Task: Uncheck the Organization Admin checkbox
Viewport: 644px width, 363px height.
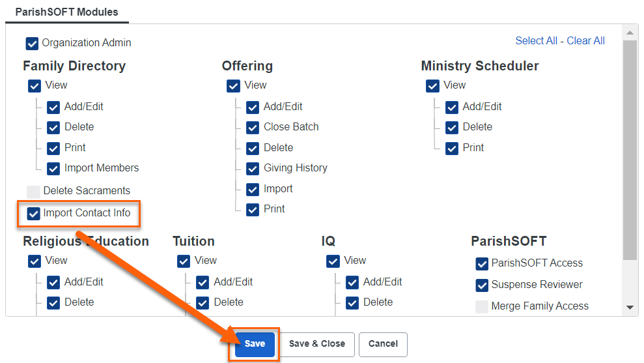Action: coord(32,43)
